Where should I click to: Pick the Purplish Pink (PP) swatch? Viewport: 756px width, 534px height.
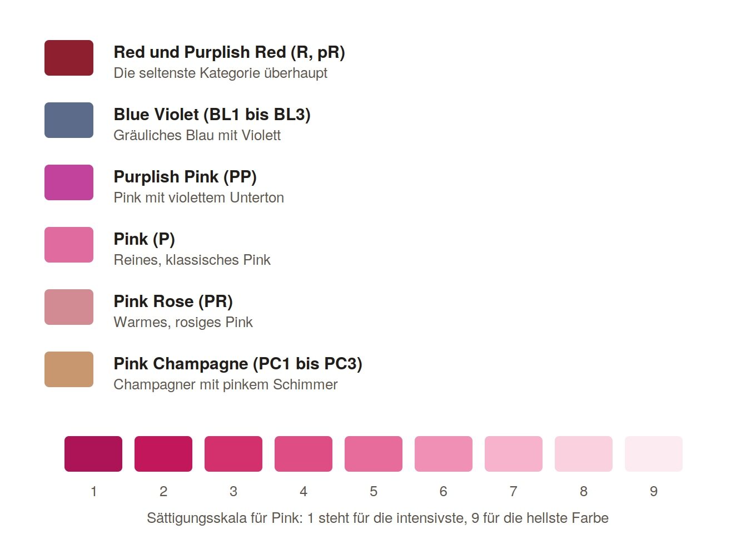(x=69, y=182)
